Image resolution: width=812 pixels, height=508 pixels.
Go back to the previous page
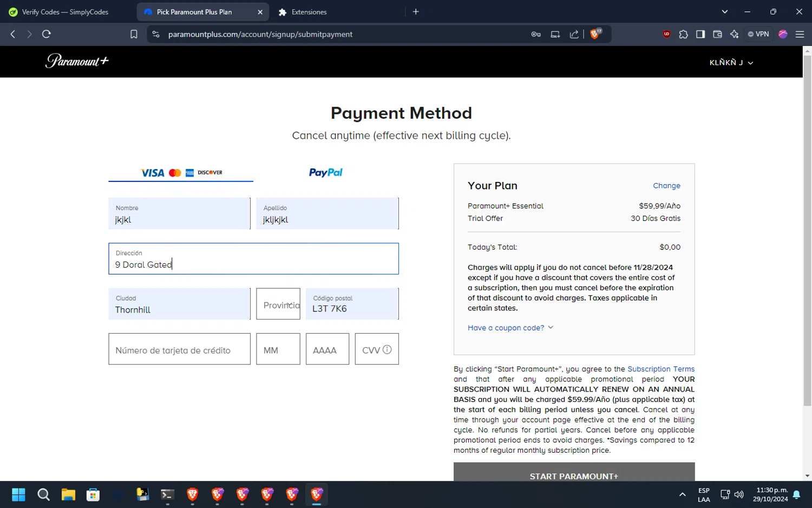tap(13, 34)
